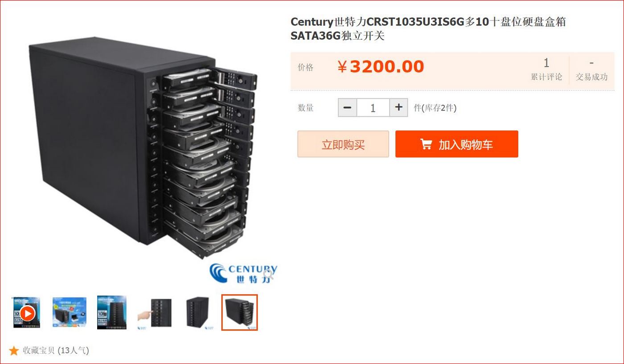Click the orange favorite star icon

(14, 351)
